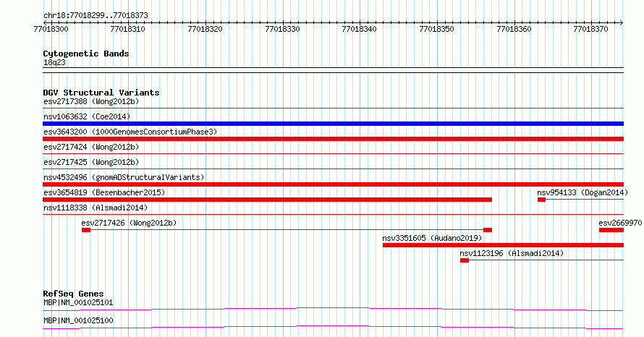Viewport: 644px width, 337px height.
Task: Click the 77018320 ruler coordinate
Action: tap(205, 29)
